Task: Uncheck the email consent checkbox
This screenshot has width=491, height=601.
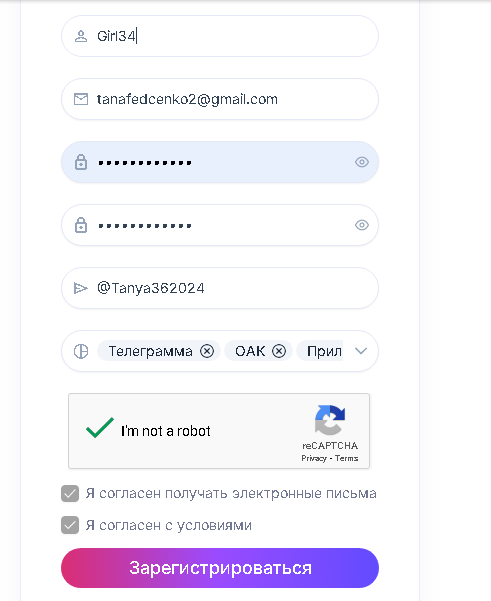Action: pyautogui.click(x=70, y=494)
